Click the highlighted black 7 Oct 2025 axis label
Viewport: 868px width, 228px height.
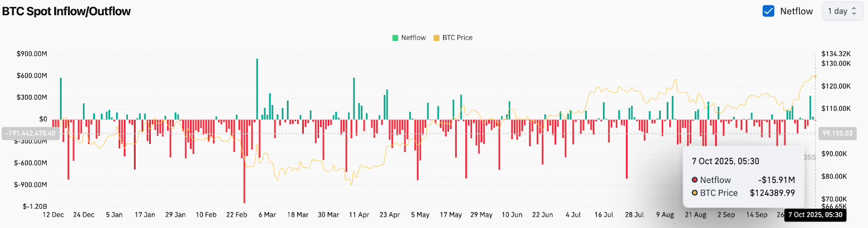[x=815, y=214]
